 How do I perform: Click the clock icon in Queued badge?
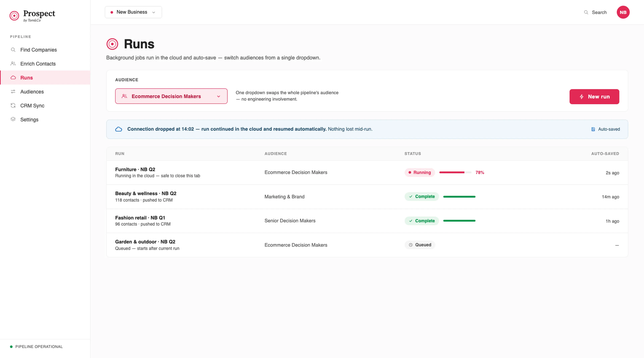pyautogui.click(x=411, y=245)
